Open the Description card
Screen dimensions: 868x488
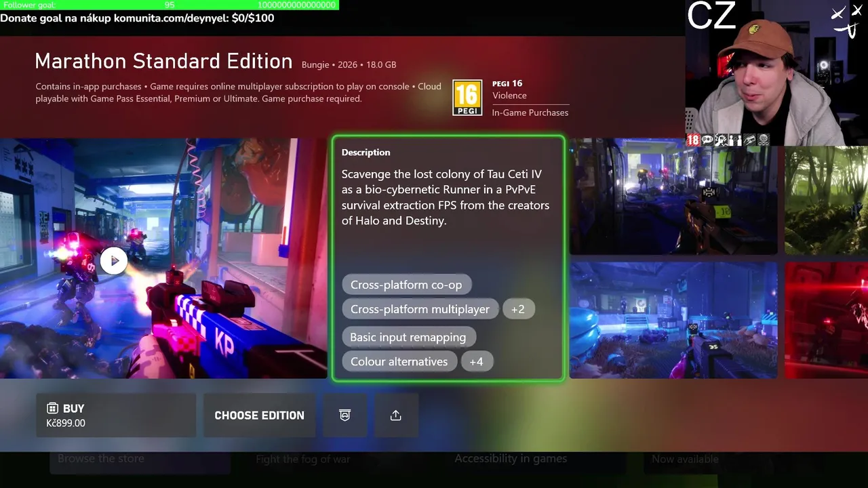pos(448,258)
